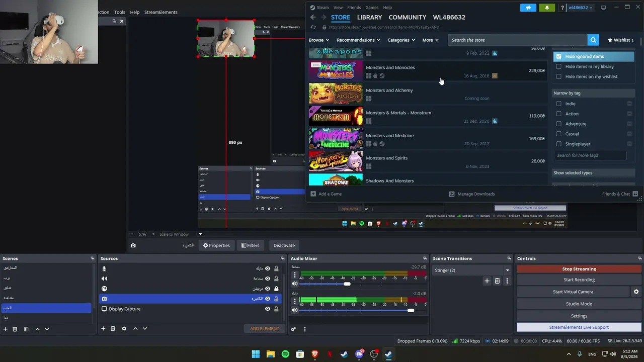Click Add a Game plus icon in Steam
The width and height of the screenshot is (644, 362).
point(313,194)
